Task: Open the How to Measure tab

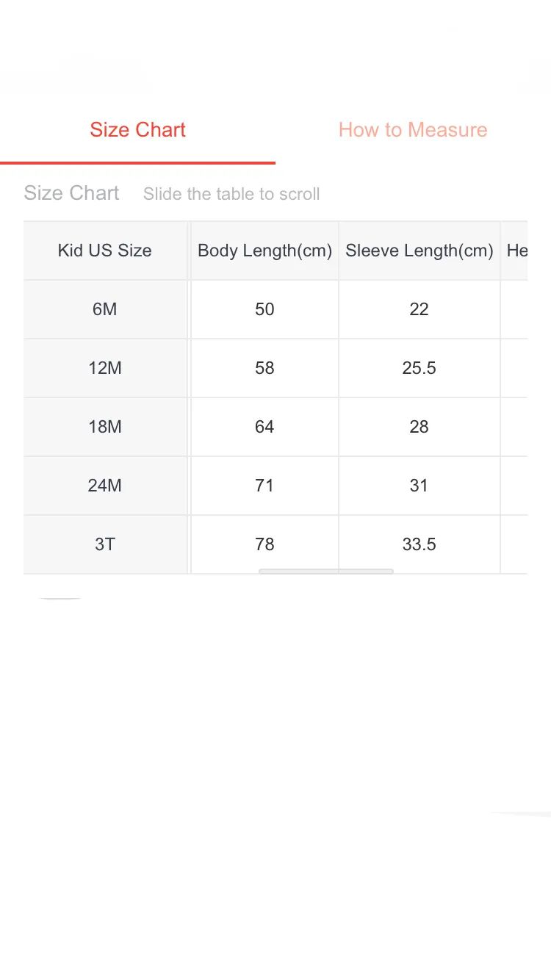Action: click(413, 130)
